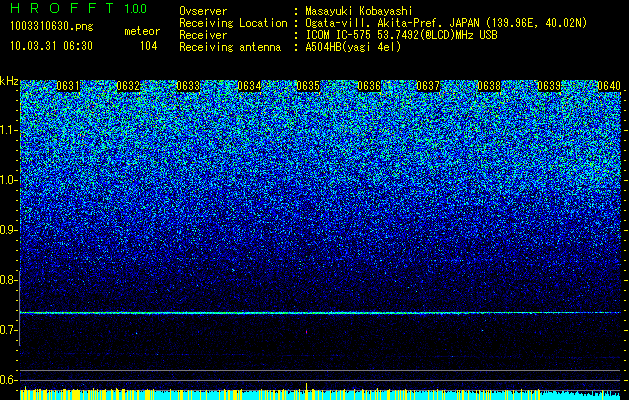Click the 0634 time marker
The width and height of the screenshot is (629, 400).
click(249, 86)
